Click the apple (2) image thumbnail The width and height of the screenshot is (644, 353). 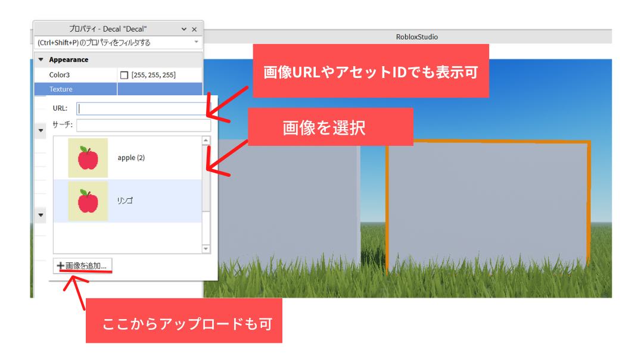[x=88, y=158]
